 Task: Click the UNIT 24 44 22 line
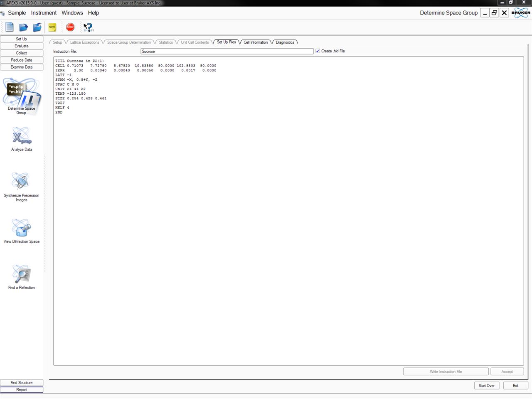coord(70,89)
